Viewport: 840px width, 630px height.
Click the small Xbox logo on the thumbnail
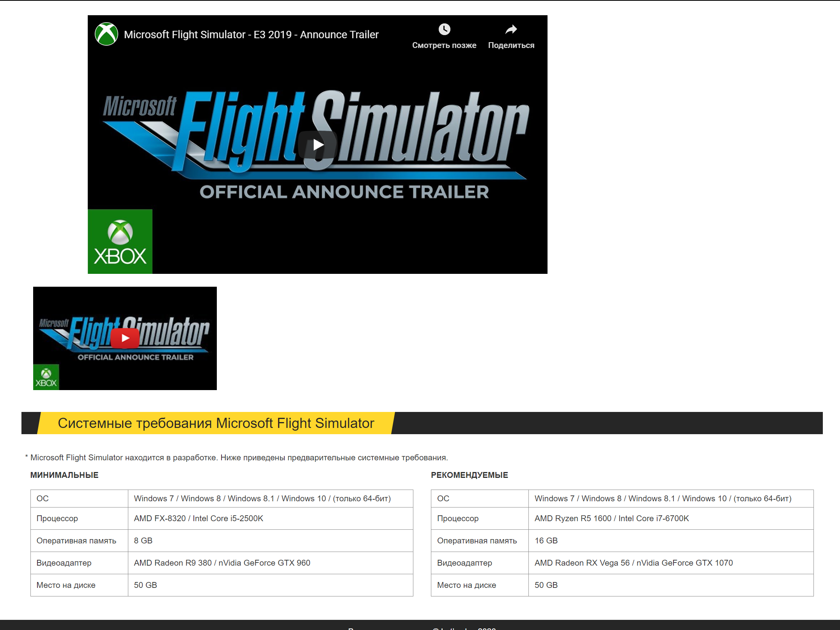[46, 377]
